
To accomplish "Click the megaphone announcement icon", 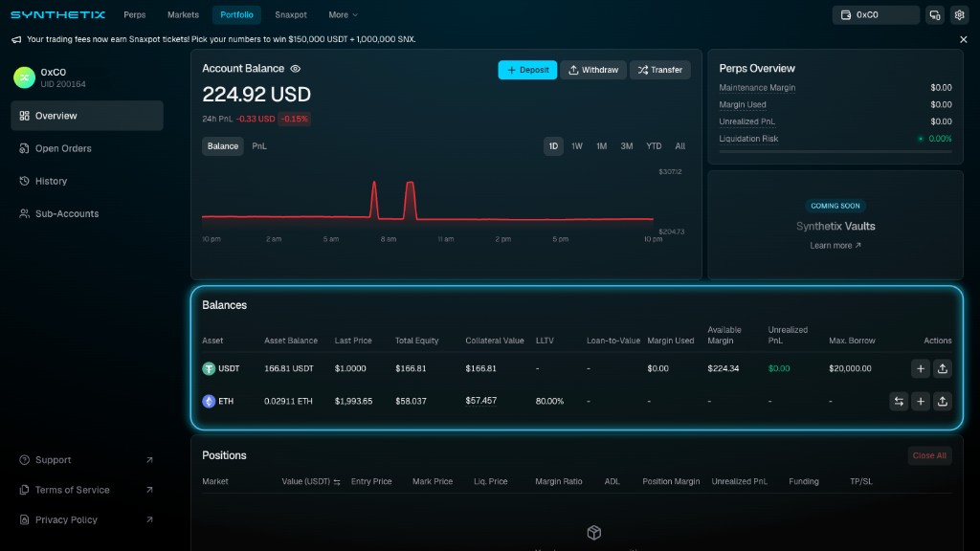I will click(16, 39).
